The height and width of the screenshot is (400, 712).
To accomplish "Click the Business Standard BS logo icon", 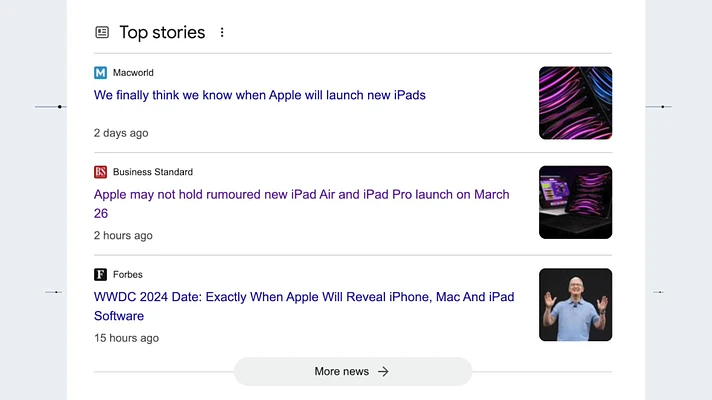I will click(x=100, y=172).
